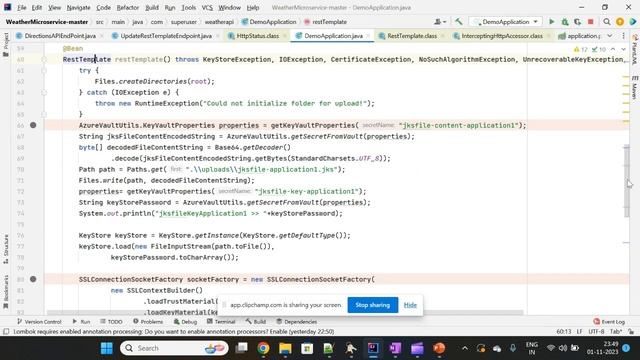This screenshot has height=360, width=640.
Task: Open the Navigate menu
Action: [x=78, y=7]
